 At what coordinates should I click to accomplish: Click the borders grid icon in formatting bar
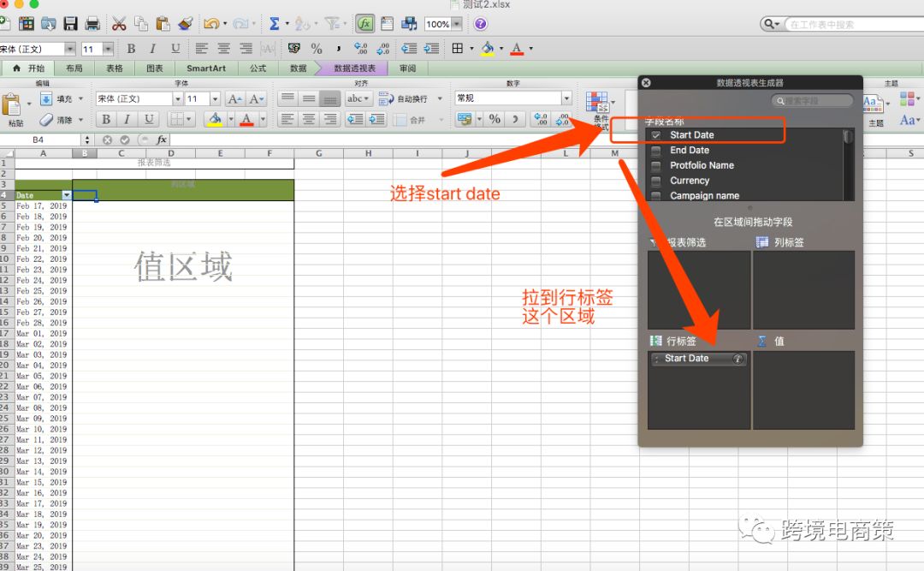coord(457,49)
